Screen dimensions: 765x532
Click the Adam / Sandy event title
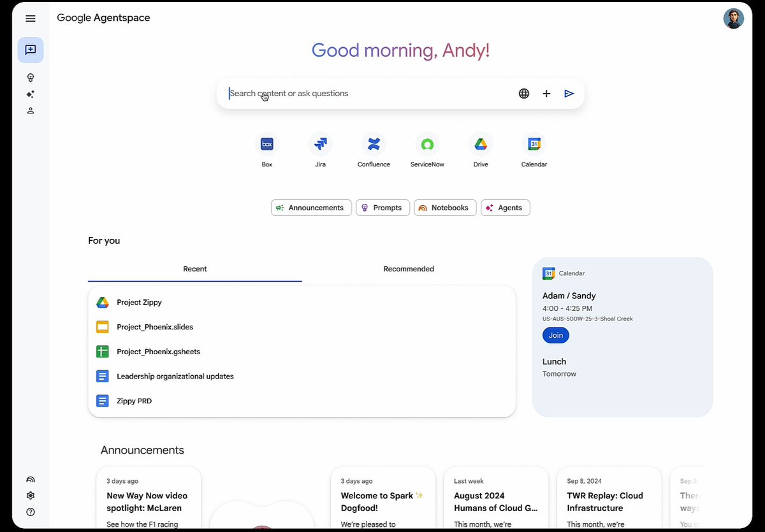[x=569, y=296]
